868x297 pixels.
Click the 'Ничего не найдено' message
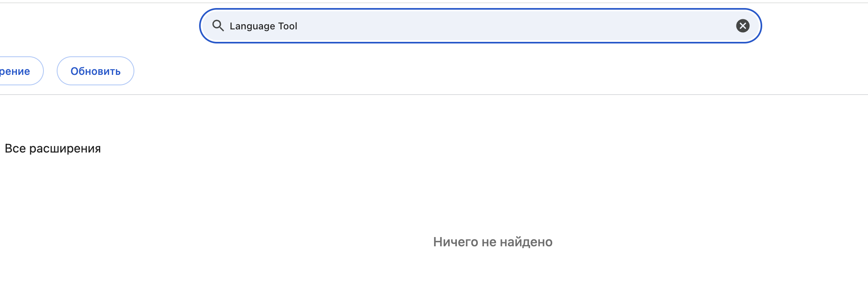(493, 242)
